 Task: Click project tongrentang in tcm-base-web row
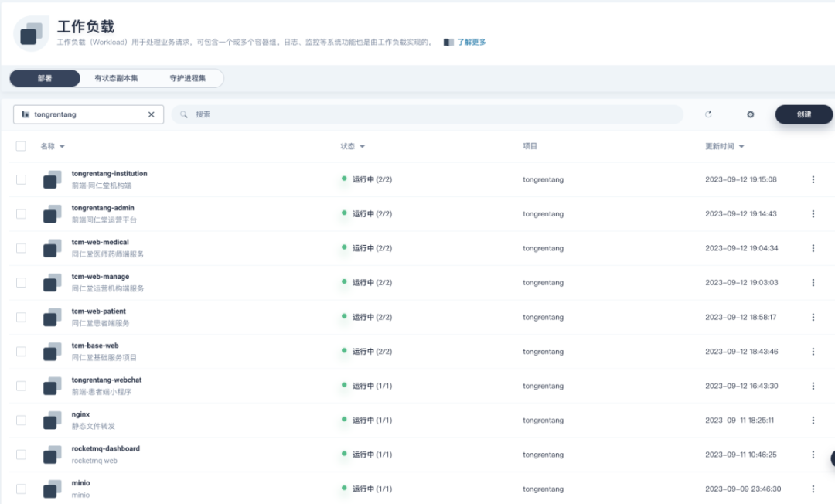pyautogui.click(x=543, y=351)
